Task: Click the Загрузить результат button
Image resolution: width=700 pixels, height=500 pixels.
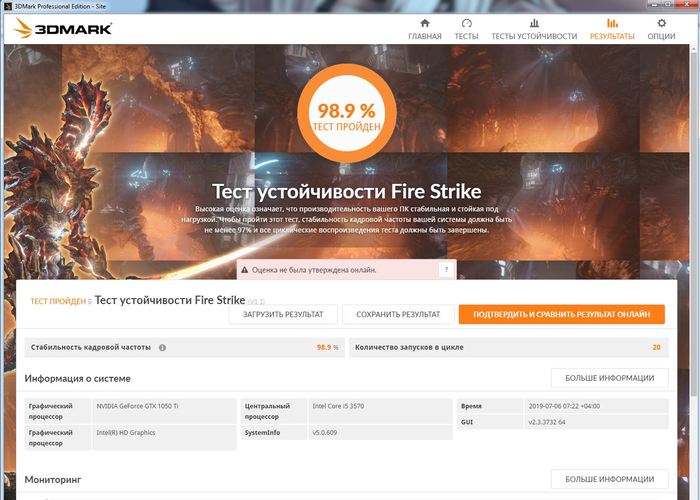Action: [283, 314]
